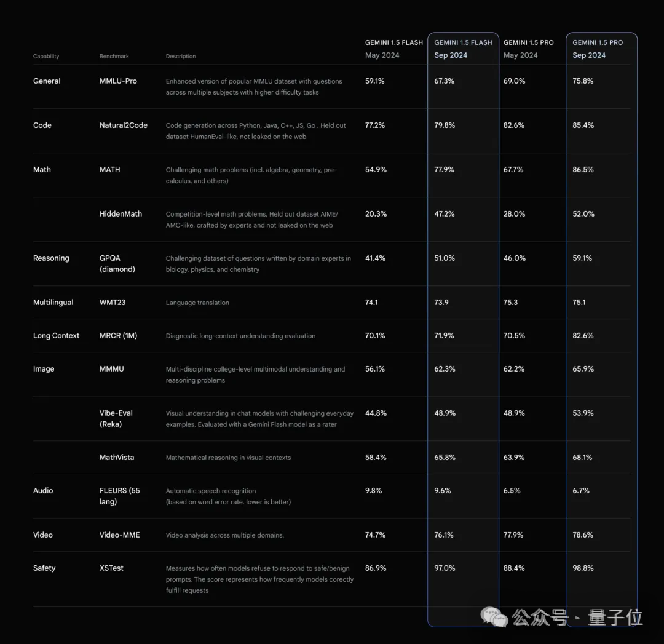Click the FLEURS (55 lang) benchmark label
This screenshot has width=664, height=644.
pyautogui.click(x=119, y=496)
